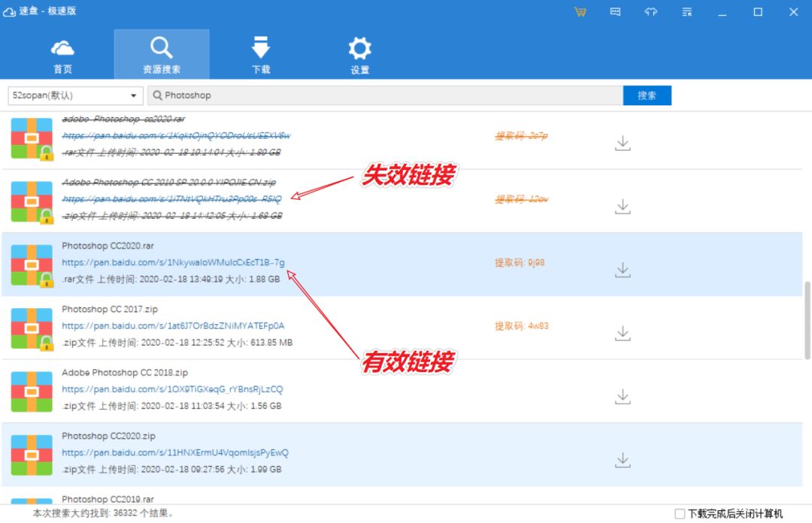Switch to the 下载 downloads tab
This screenshot has height=523, width=812.
pos(261,53)
